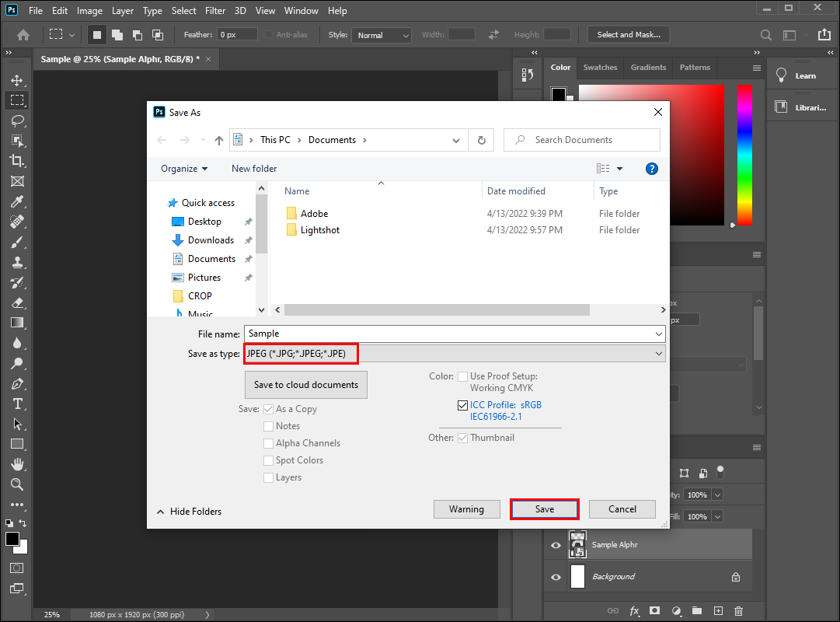Select the Horizontal Type tool
The height and width of the screenshot is (622, 840).
(x=16, y=404)
